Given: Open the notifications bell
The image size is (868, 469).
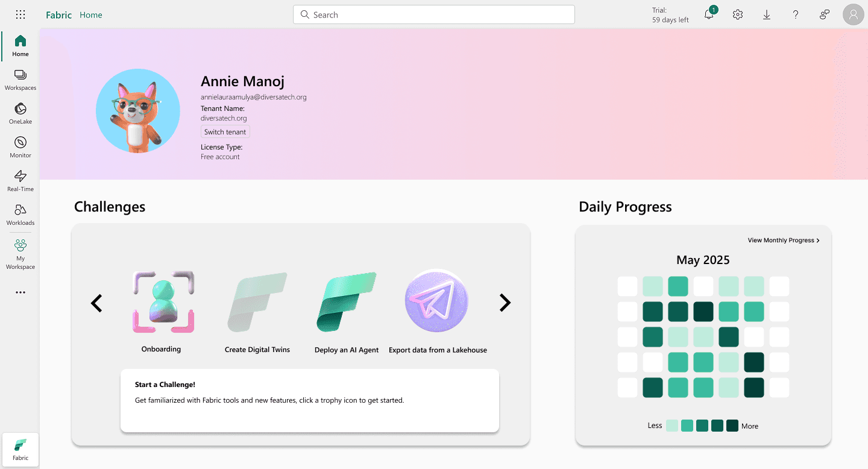Looking at the screenshot, I should tap(709, 14).
